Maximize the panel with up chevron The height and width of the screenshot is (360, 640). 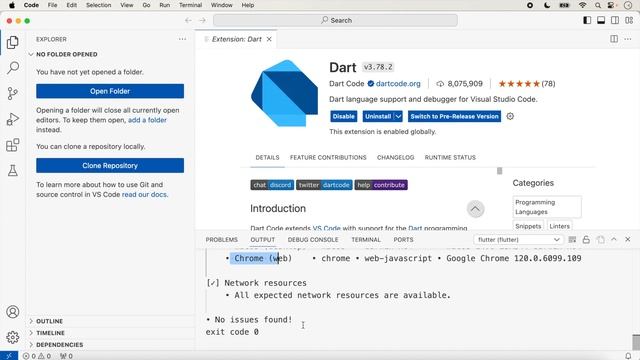[614, 240]
